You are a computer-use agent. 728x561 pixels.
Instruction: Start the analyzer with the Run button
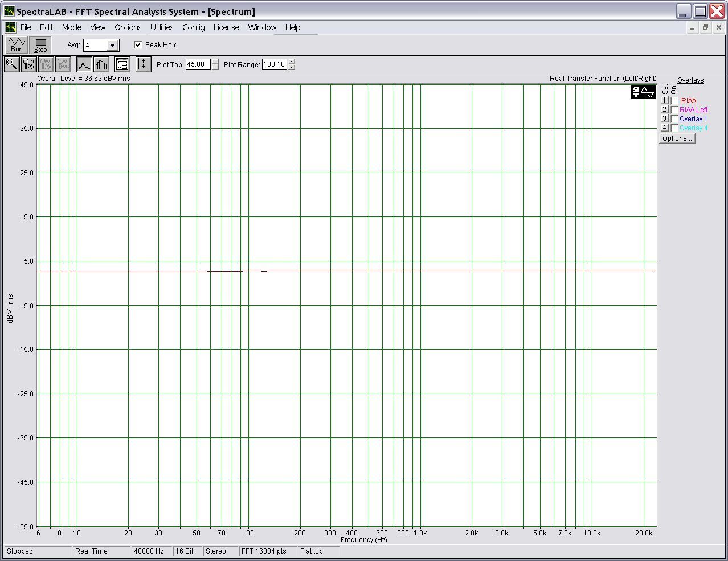coord(17,44)
